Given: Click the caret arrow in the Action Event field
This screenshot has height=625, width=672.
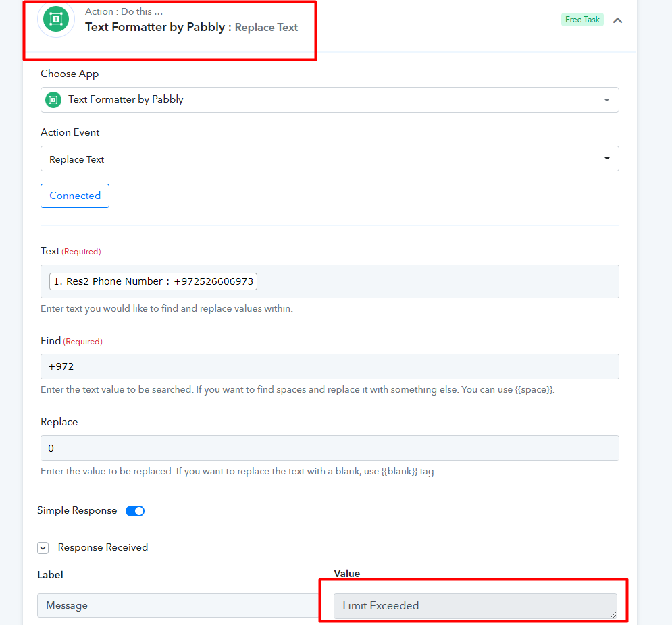Looking at the screenshot, I should (607, 158).
